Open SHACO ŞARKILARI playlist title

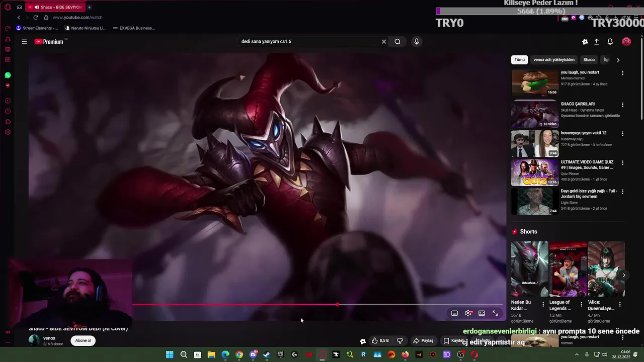578,104
